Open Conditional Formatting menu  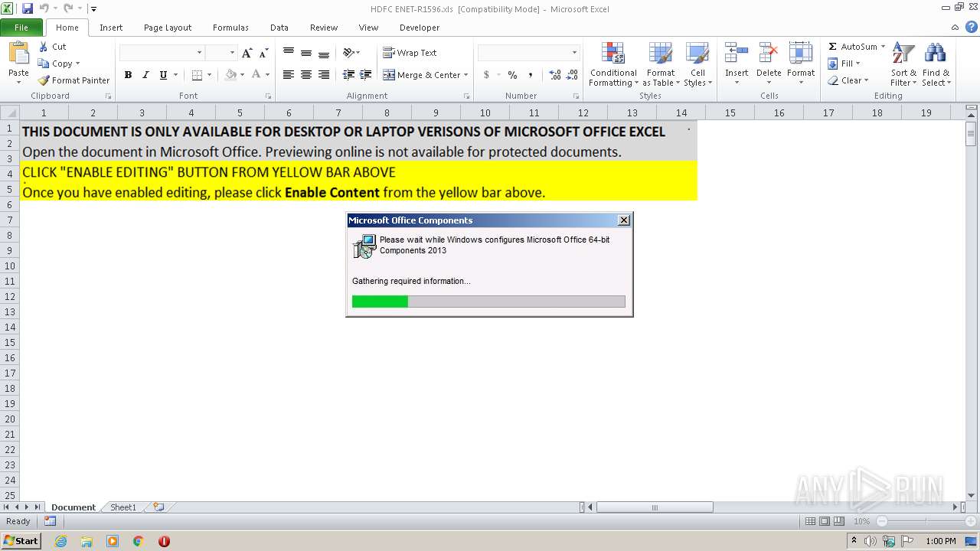pos(612,65)
